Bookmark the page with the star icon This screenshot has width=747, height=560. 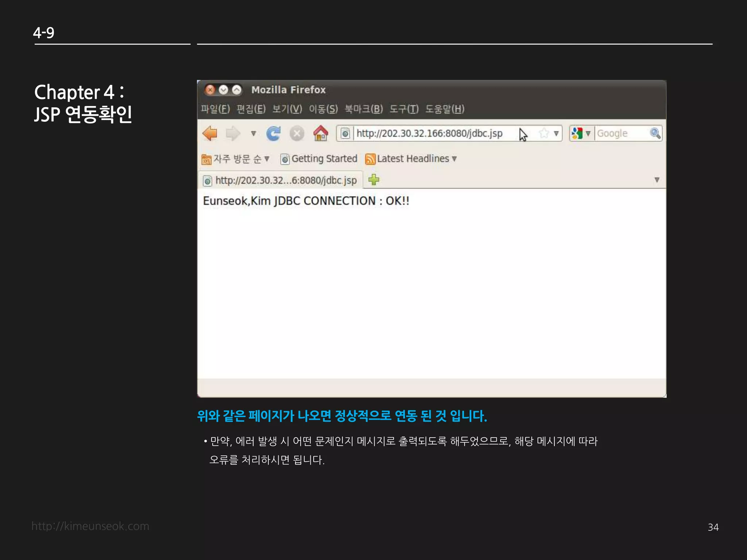click(544, 133)
